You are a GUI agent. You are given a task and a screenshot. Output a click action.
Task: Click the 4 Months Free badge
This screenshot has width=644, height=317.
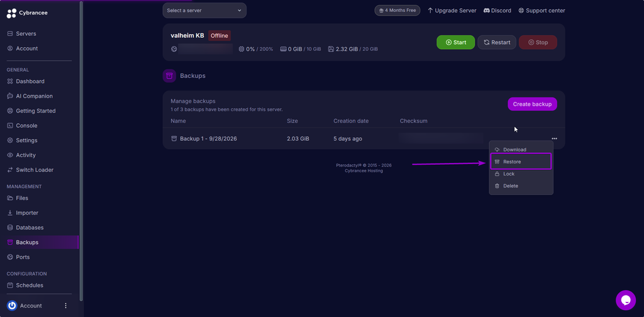397,10
